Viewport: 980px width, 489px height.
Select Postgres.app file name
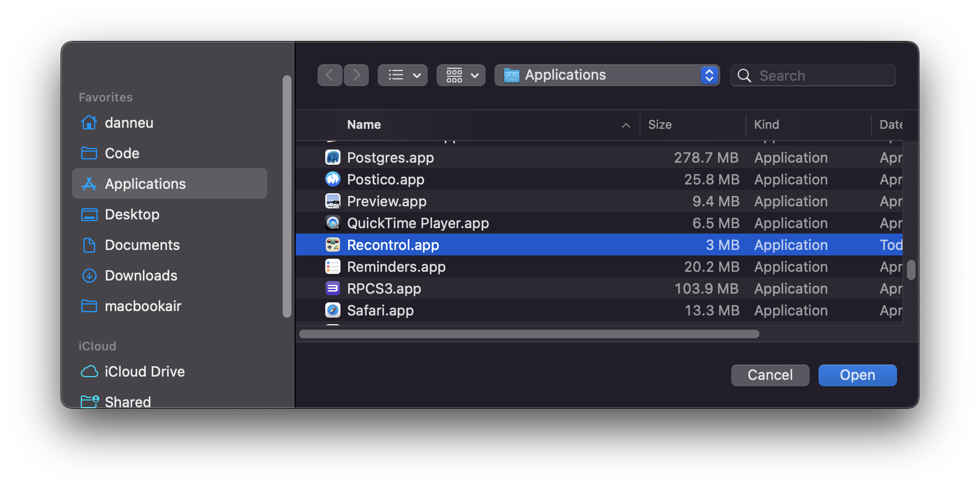point(390,158)
